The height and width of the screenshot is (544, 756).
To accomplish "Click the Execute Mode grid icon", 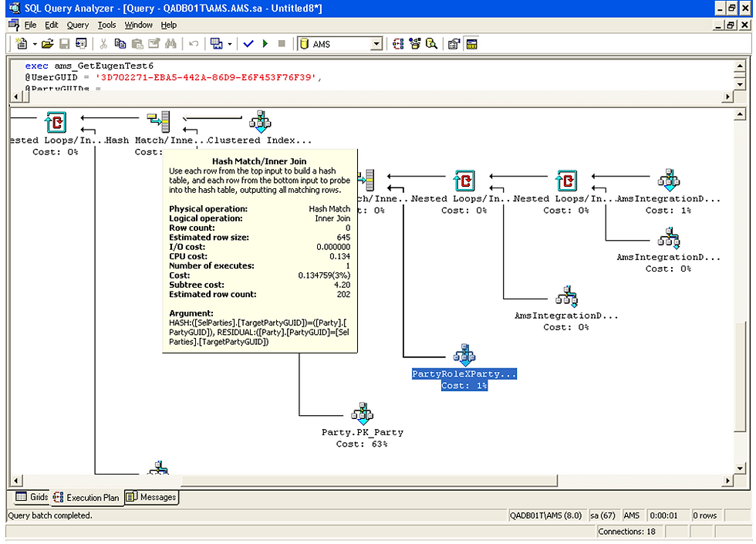I will [x=217, y=44].
